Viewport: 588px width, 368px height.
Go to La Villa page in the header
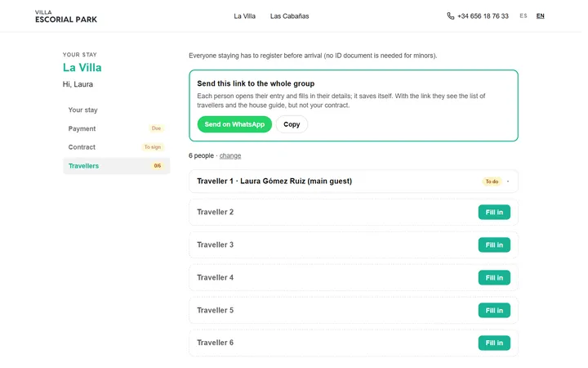(x=244, y=16)
